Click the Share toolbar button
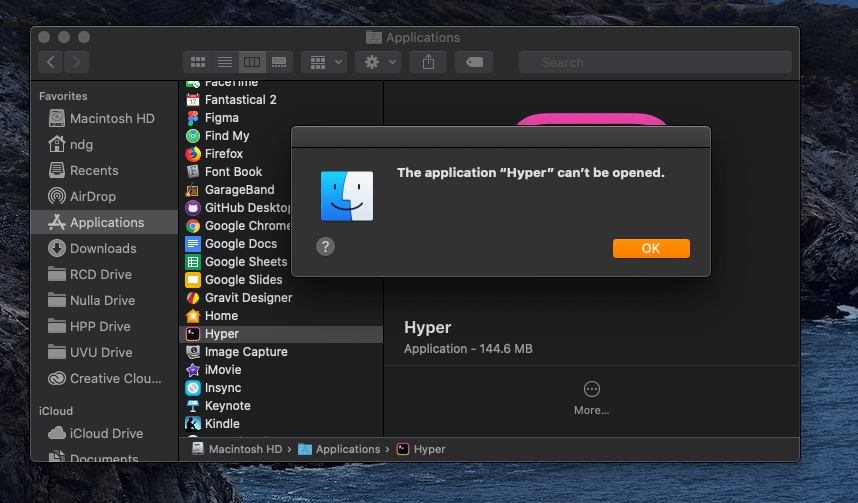This screenshot has height=503, width=858. 428,62
